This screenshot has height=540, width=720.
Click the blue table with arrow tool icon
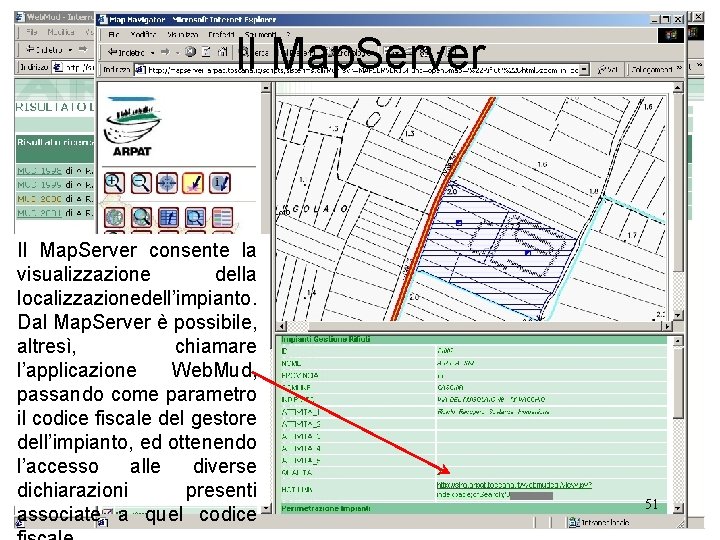tap(169, 217)
